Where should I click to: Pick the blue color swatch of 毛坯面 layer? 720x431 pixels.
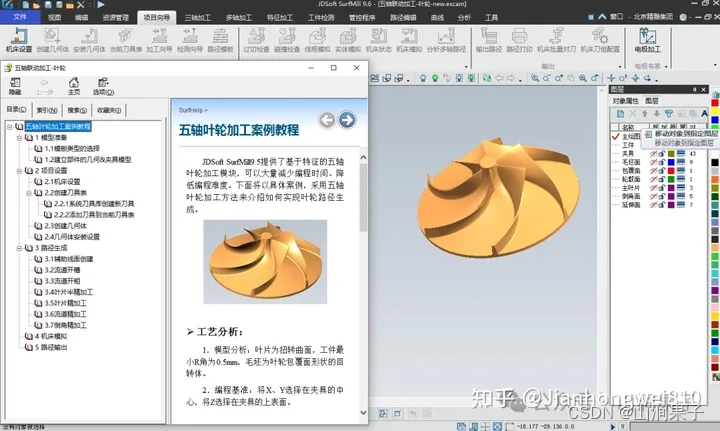point(671,162)
